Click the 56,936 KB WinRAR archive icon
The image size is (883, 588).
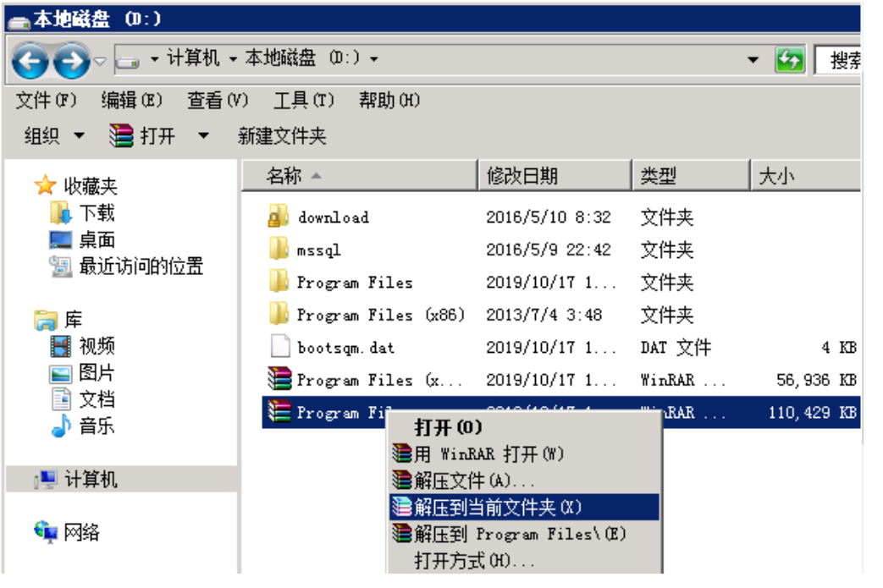click(x=279, y=379)
